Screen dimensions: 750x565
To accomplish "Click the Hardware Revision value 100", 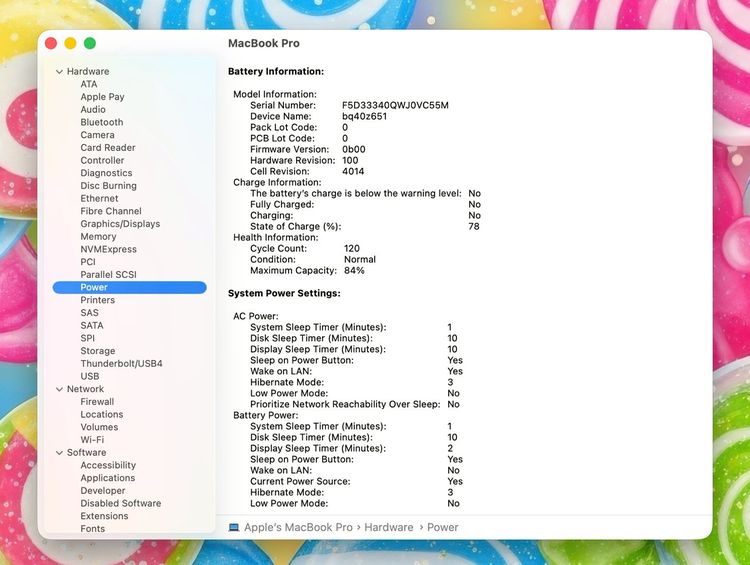I will [350, 160].
